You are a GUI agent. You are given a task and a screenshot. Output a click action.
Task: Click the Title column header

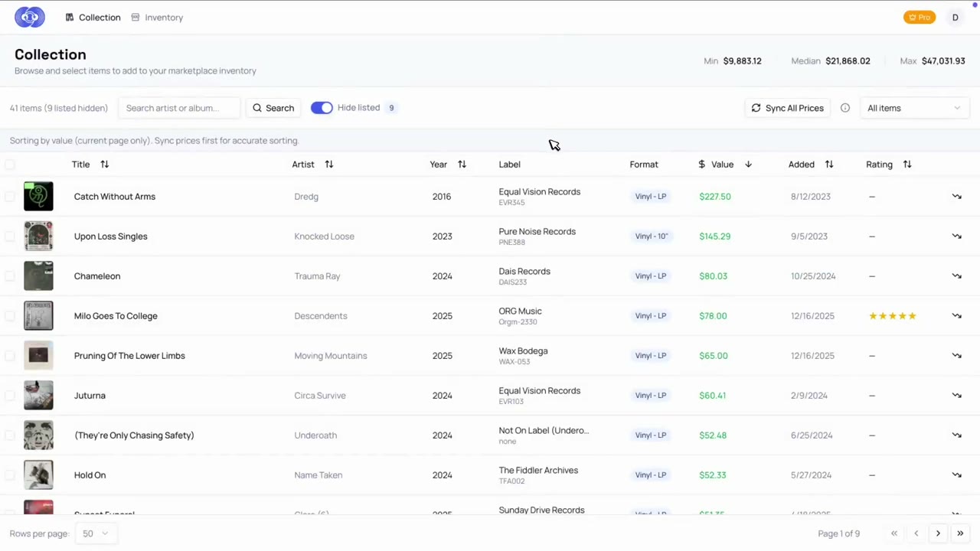pos(80,165)
